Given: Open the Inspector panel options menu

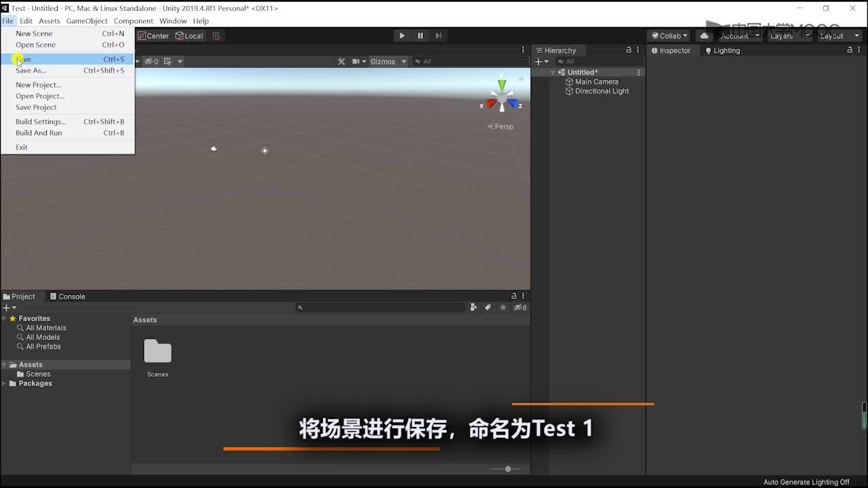Looking at the screenshot, I should pos(859,50).
